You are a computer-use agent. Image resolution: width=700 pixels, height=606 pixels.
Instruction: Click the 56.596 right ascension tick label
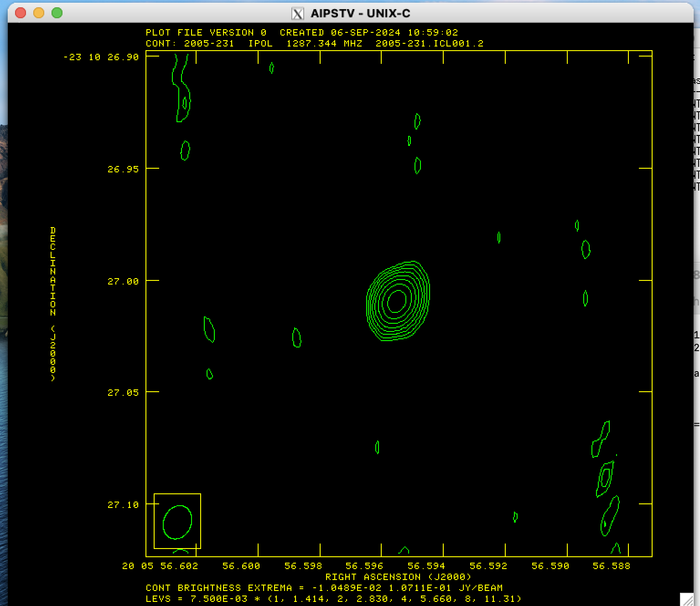364,566
